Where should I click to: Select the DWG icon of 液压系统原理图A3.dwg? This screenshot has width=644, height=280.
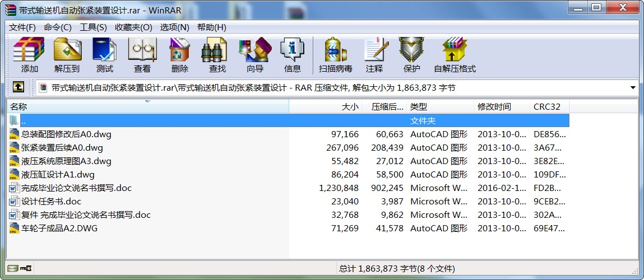pyautogui.click(x=15, y=161)
